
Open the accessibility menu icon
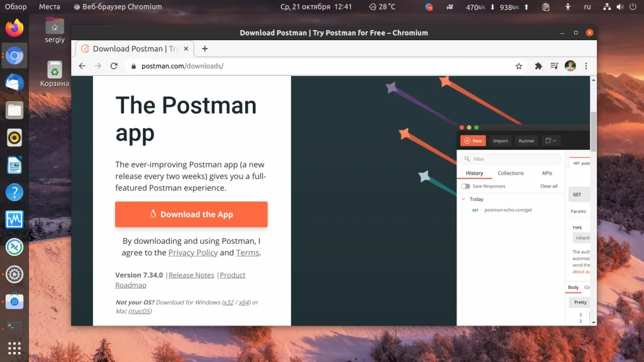coord(568,6)
